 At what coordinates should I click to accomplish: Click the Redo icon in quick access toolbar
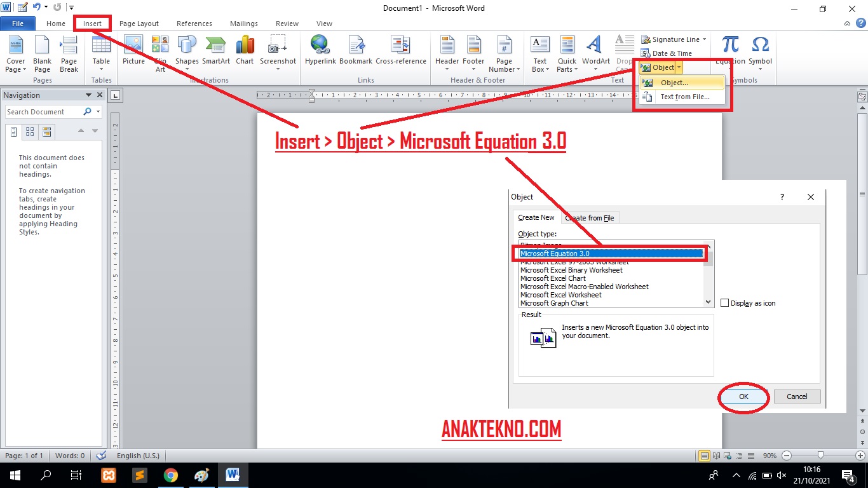[x=57, y=7]
